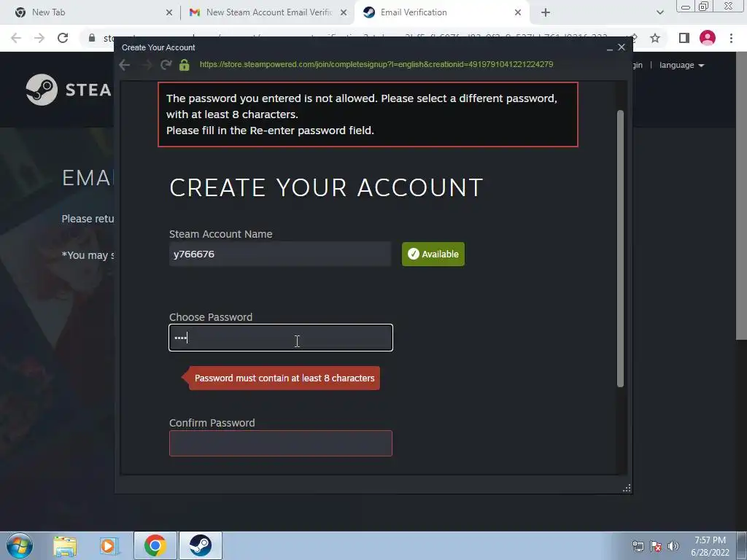
Task: Click the Chrome site lock icon
Action: click(x=92, y=38)
